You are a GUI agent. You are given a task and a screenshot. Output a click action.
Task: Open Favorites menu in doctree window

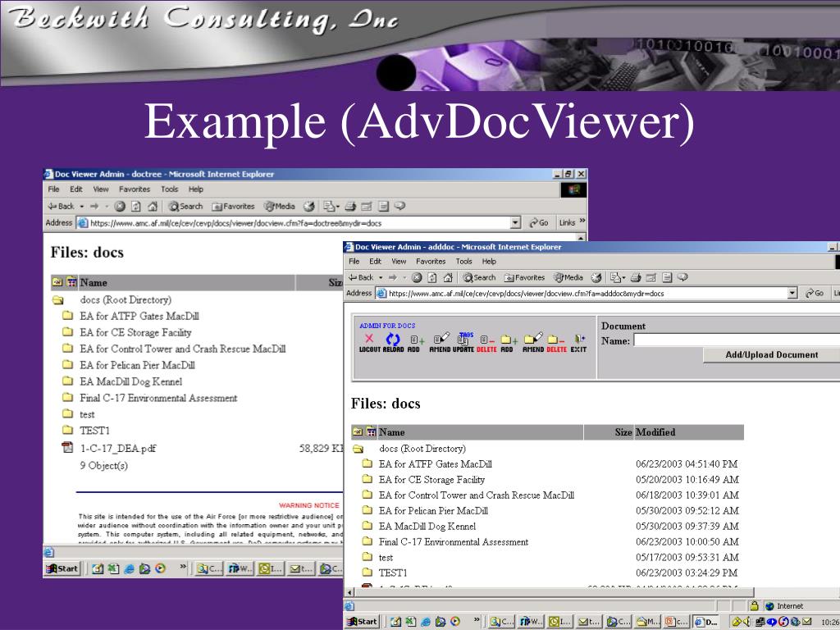click(135, 189)
